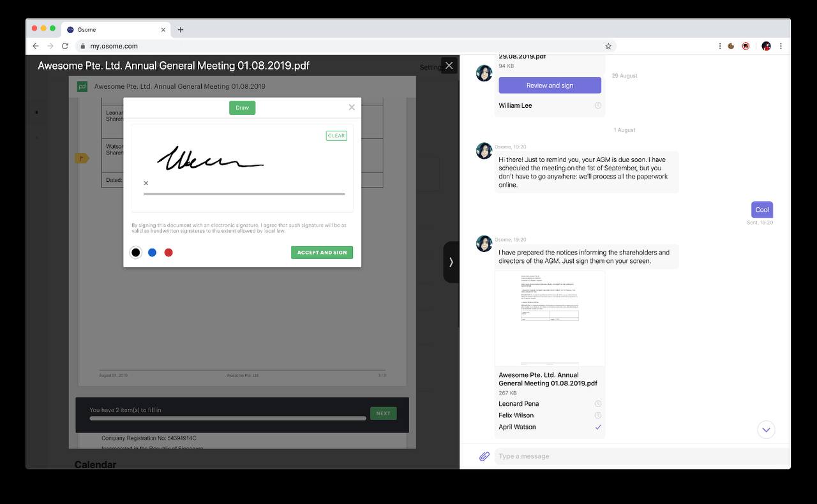This screenshot has width=817, height=504.
Task: Click the clock icon beside Leonard Pena
Action: [598, 404]
